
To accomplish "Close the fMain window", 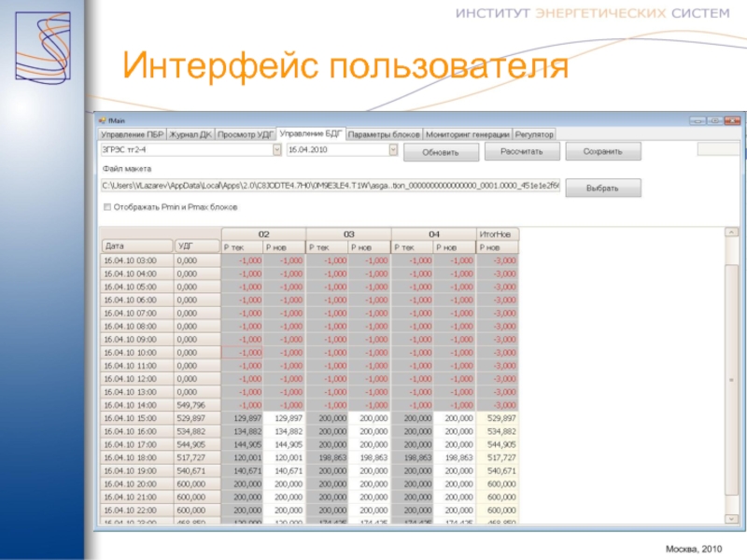I will point(732,121).
